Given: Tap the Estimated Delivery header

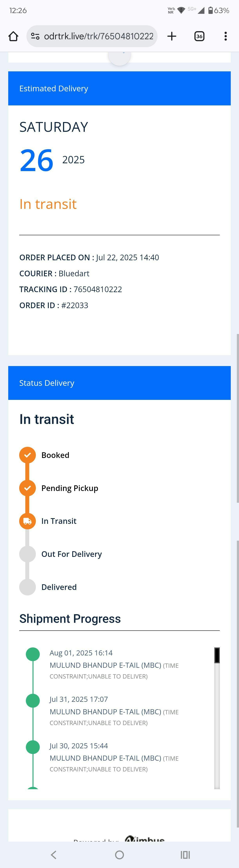Looking at the screenshot, I should [x=119, y=88].
